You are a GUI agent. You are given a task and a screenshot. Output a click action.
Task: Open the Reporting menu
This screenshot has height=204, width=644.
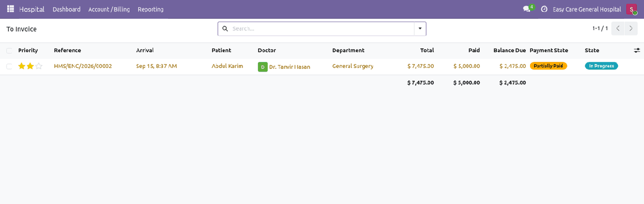[151, 9]
